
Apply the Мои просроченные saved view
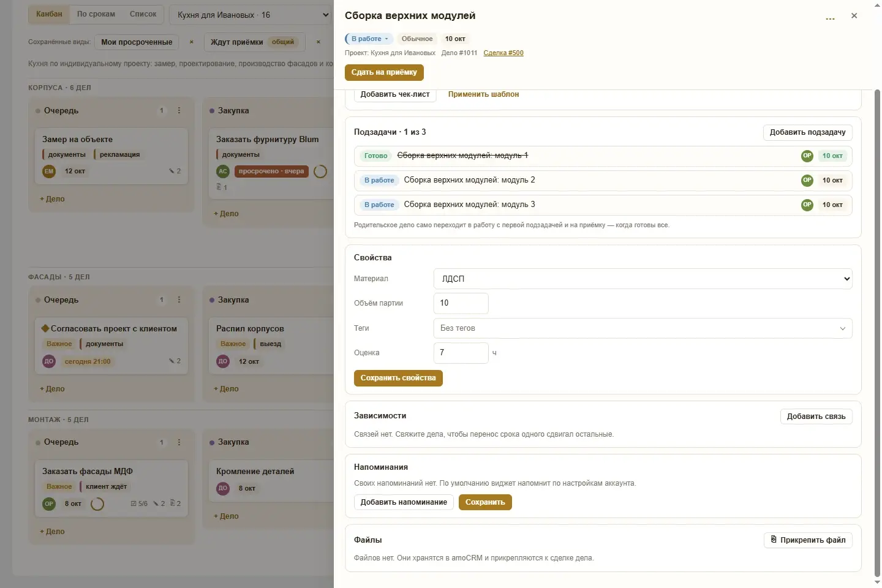pos(137,42)
